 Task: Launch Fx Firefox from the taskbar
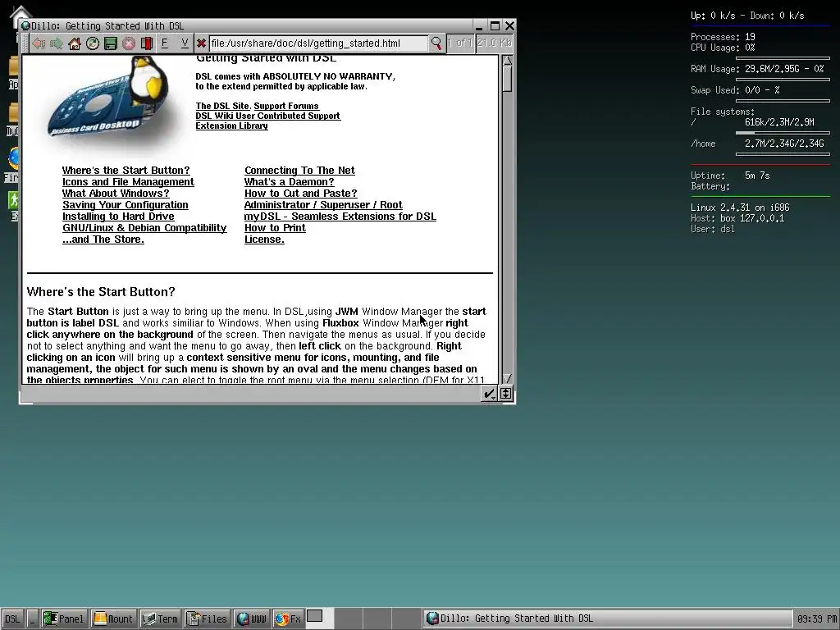coord(288,619)
